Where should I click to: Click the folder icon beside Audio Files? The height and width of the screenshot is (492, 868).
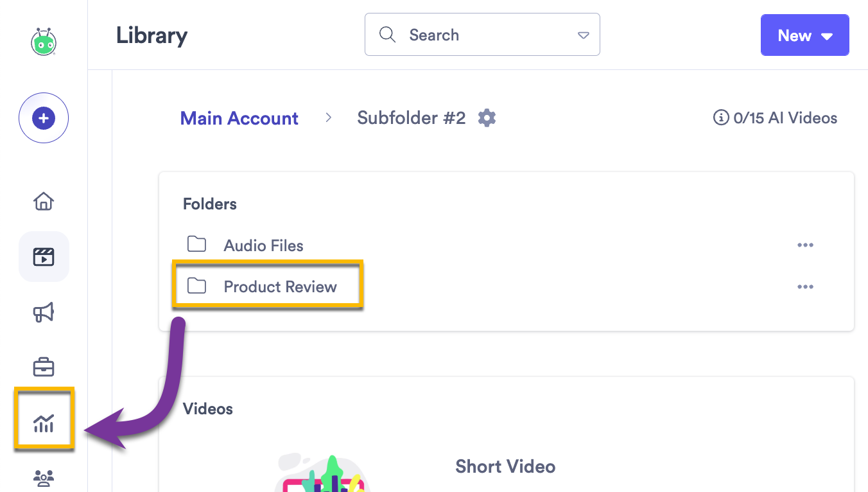point(196,244)
